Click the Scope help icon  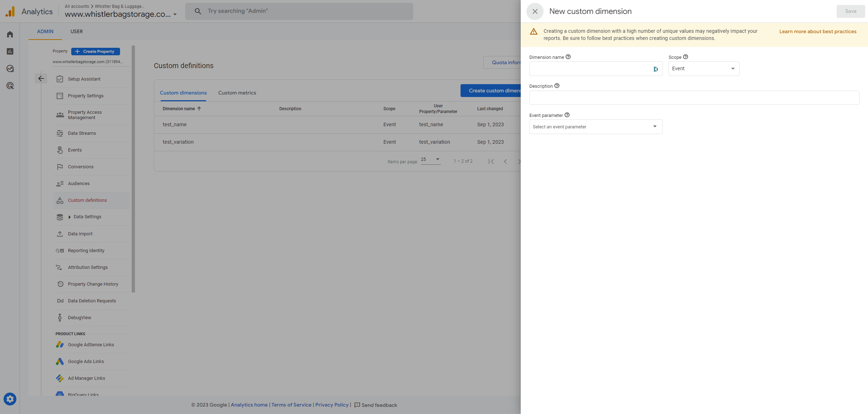point(685,57)
